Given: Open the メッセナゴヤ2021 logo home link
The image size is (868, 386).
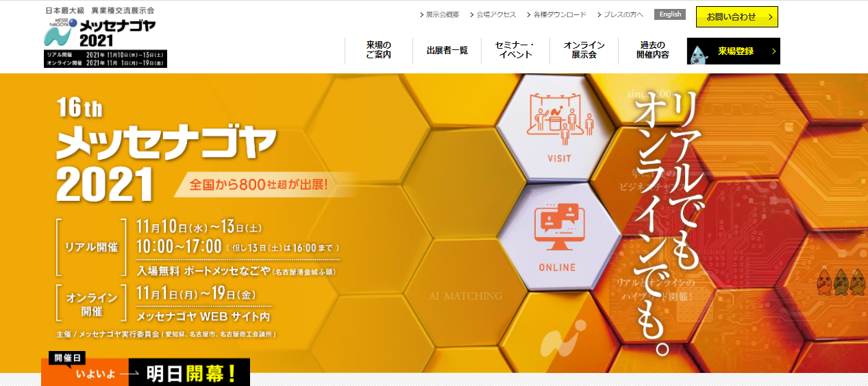Looking at the screenshot, I should tap(106, 38).
